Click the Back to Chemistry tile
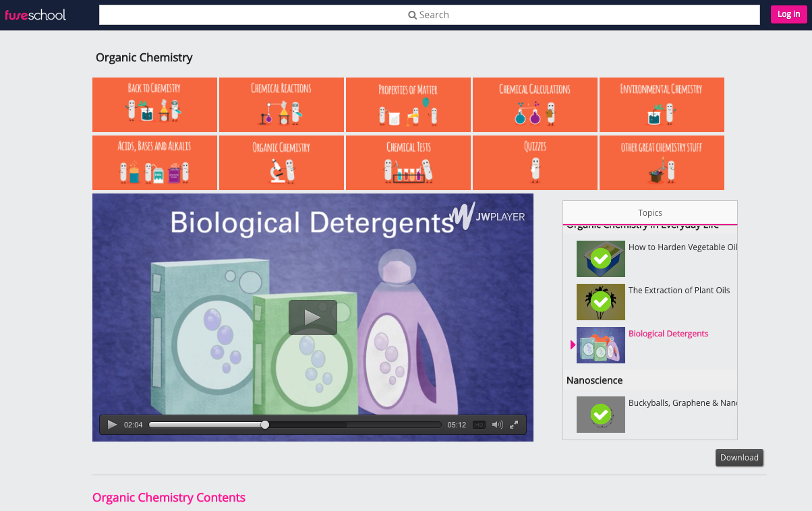812x511 pixels. pos(154,104)
